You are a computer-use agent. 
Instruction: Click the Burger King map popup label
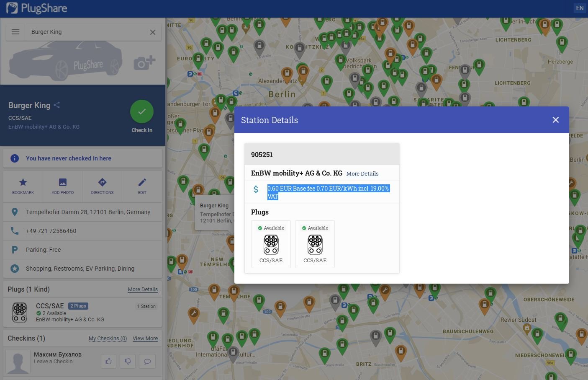coord(214,205)
